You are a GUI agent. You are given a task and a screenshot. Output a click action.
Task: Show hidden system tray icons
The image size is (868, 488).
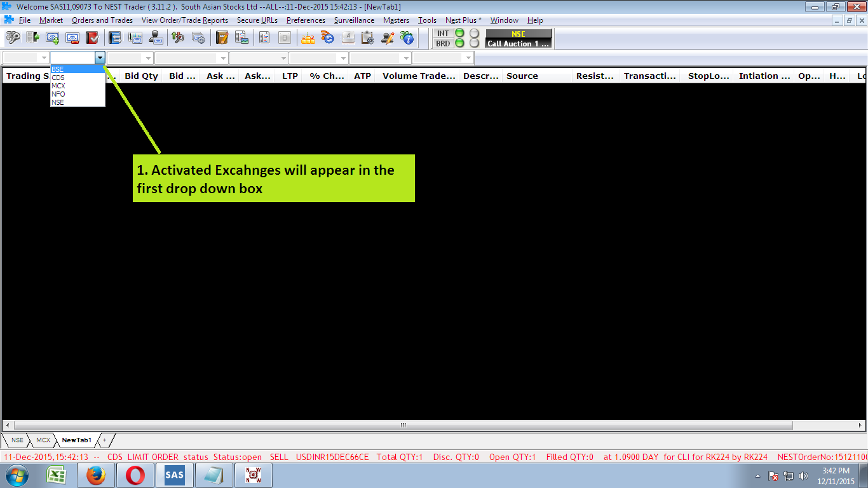[x=757, y=476]
